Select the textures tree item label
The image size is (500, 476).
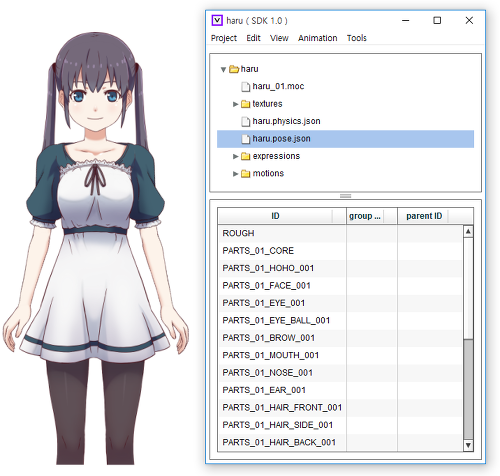[267, 104]
